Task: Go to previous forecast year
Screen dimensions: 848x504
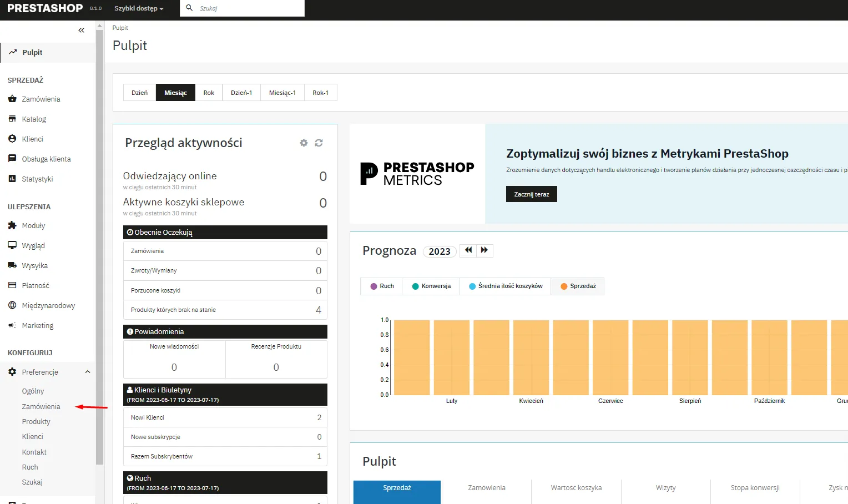Action: point(468,250)
